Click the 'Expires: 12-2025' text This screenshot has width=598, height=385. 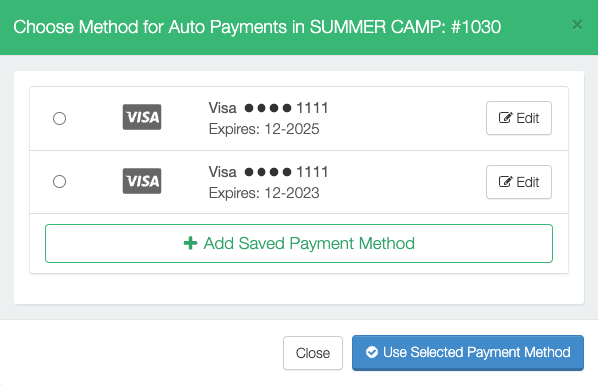pyautogui.click(x=264, y=129)
